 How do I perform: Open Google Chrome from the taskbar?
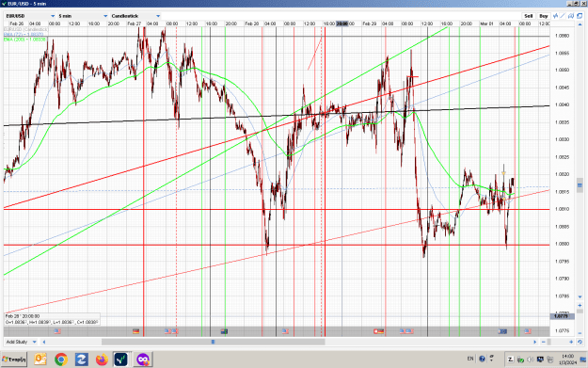[61, 360]
